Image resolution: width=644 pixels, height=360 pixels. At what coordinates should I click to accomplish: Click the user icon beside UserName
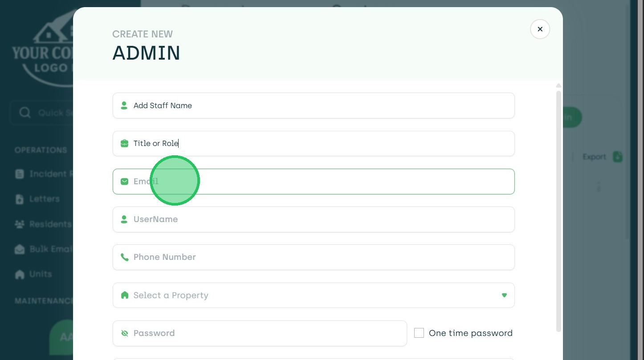click(x=124, y=219)
